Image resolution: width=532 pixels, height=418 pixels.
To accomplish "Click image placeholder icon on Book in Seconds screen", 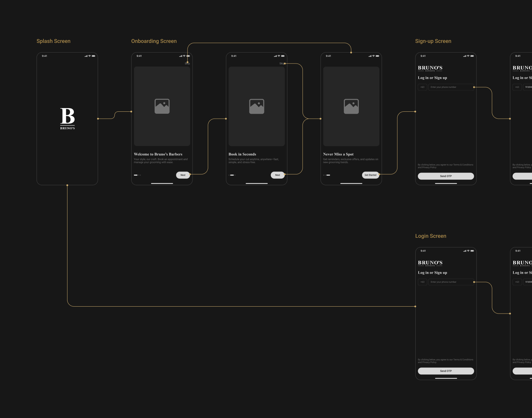I will tap(256, 106).
